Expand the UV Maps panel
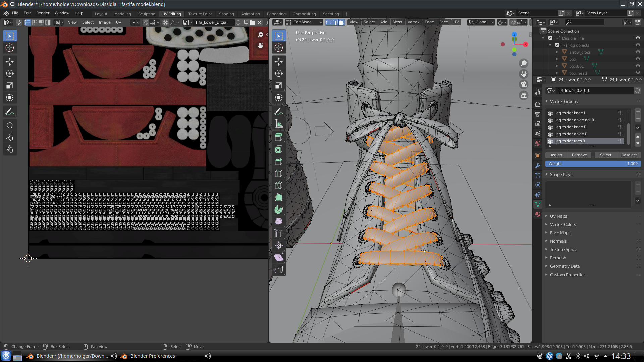This screenshot has width=644, height=362. pyautogui.click(x=558, y=216)
